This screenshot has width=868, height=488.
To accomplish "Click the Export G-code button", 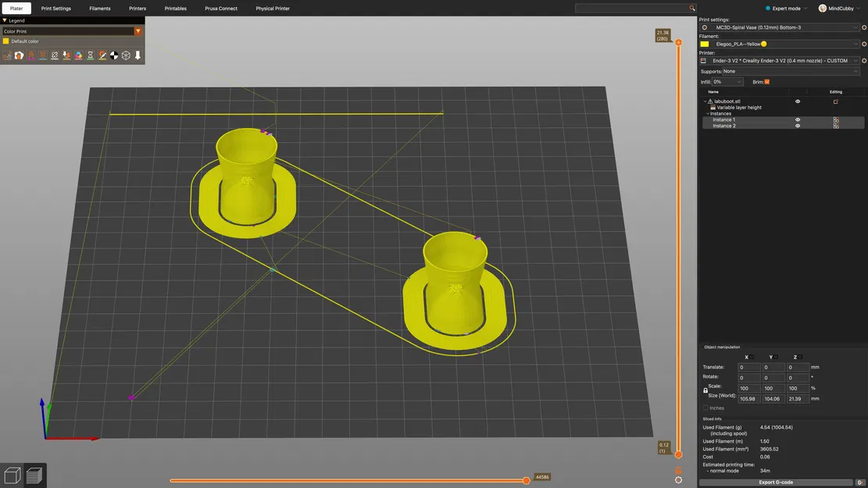I will pyautogui.click(x=776, y=483).
